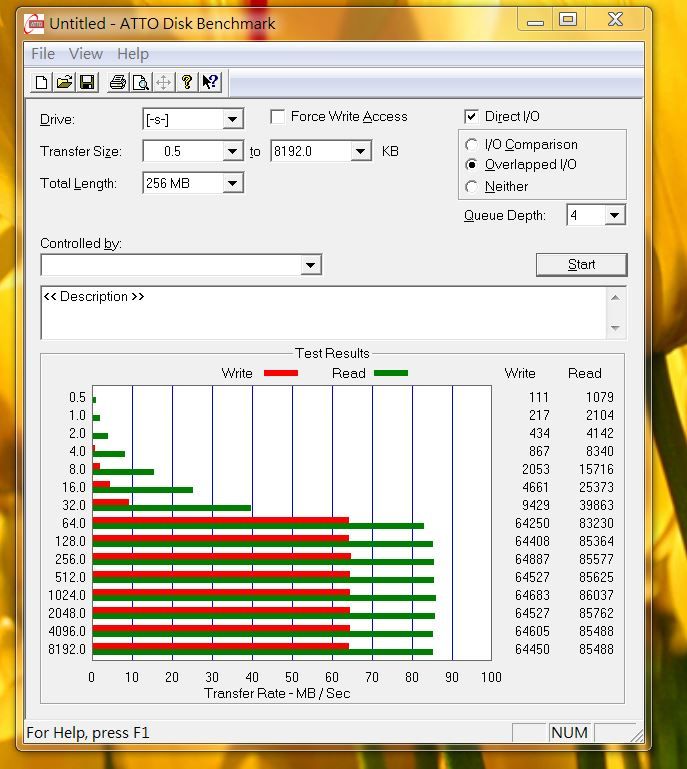Screen dimensions: 687x769
Task: Select Overlapped I/O radio option
Action: pos(472,165)
